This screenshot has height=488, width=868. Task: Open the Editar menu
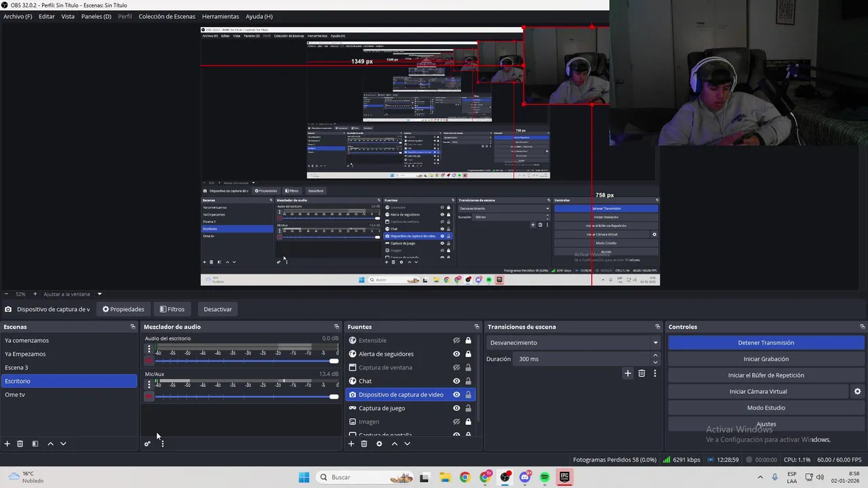coord(47,16)
